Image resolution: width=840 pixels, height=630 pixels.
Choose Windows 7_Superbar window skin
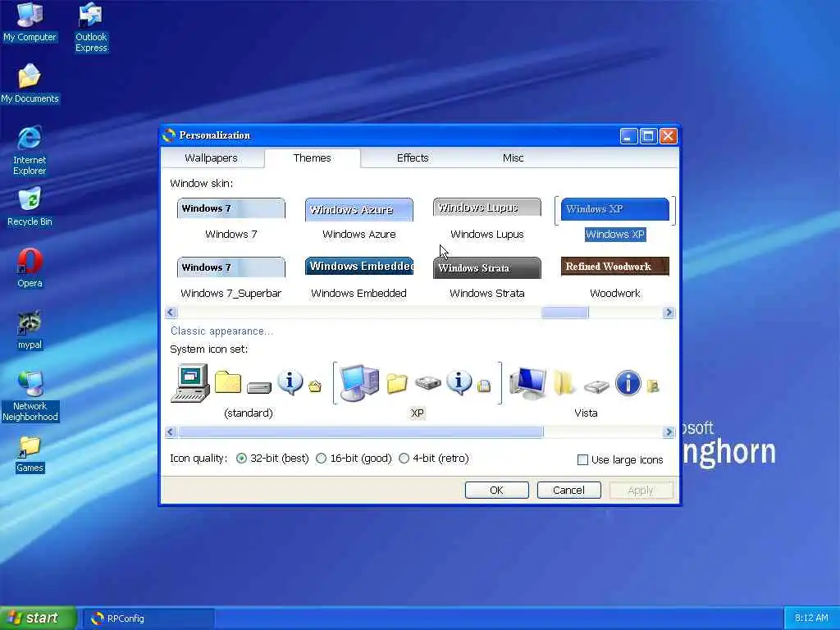point(231,279)
